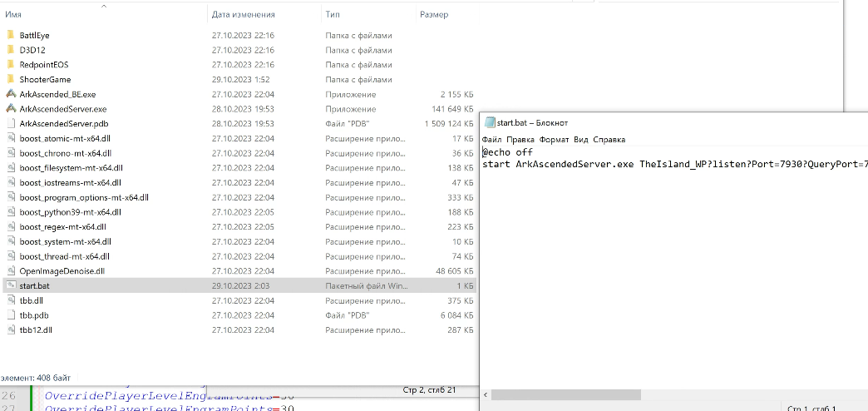Click the '6 084 КБ' size of tbb.pdb
Screen dimensions: 868x411
tap(456, 315)
